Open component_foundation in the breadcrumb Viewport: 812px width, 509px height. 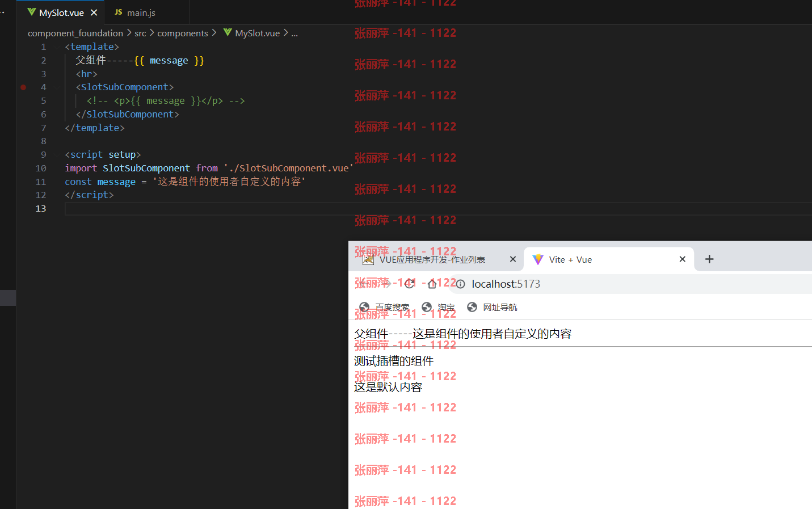point(75,33)
